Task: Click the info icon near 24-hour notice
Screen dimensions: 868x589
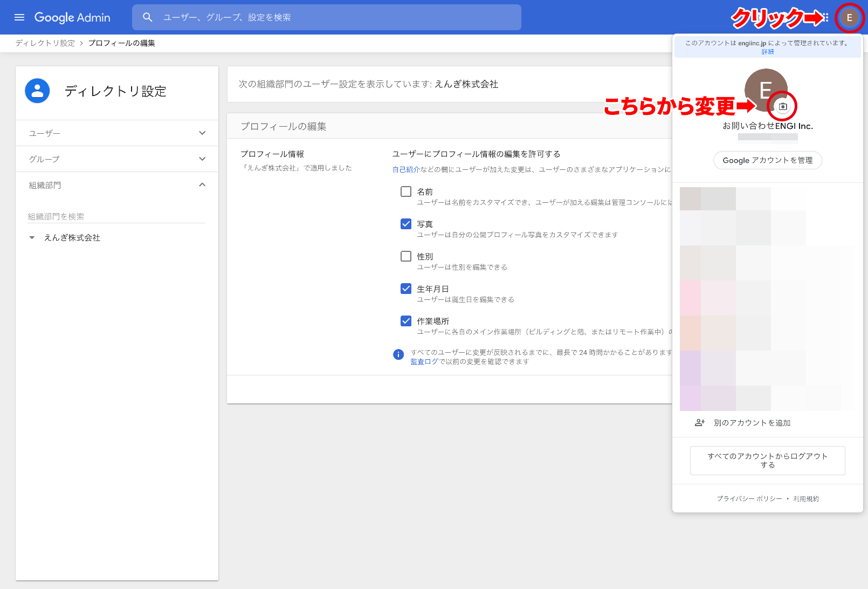Action: tap(398, 354)
